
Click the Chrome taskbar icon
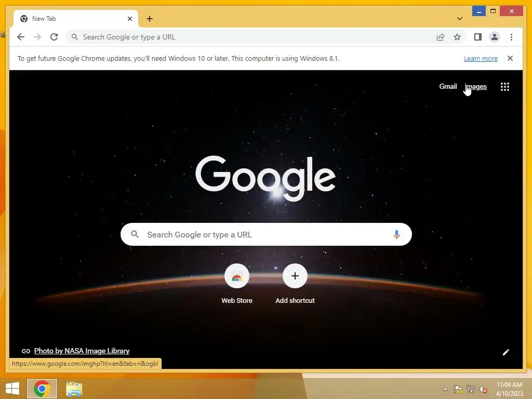tap(42, 389)
